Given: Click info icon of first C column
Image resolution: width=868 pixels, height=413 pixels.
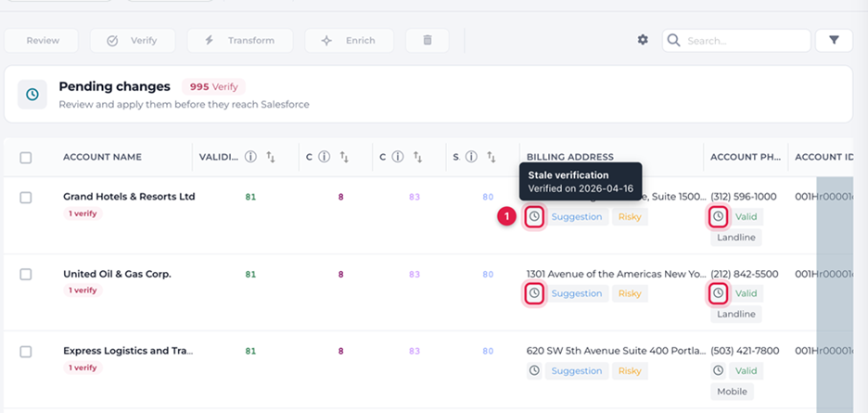Looking at the screenshot, I should pos(325,157).
